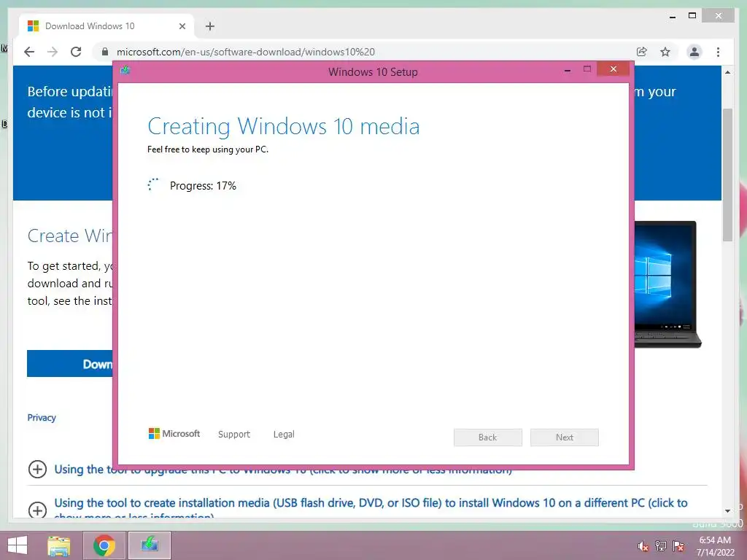Image resolution: width=747 pixels, height=560 pixels.
Task: View site info via the padlock icon
Action: (x=105, y=52)
